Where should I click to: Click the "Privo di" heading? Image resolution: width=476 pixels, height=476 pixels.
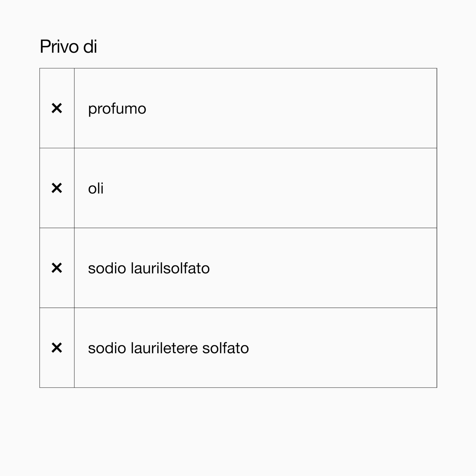(x=68, y=46)
